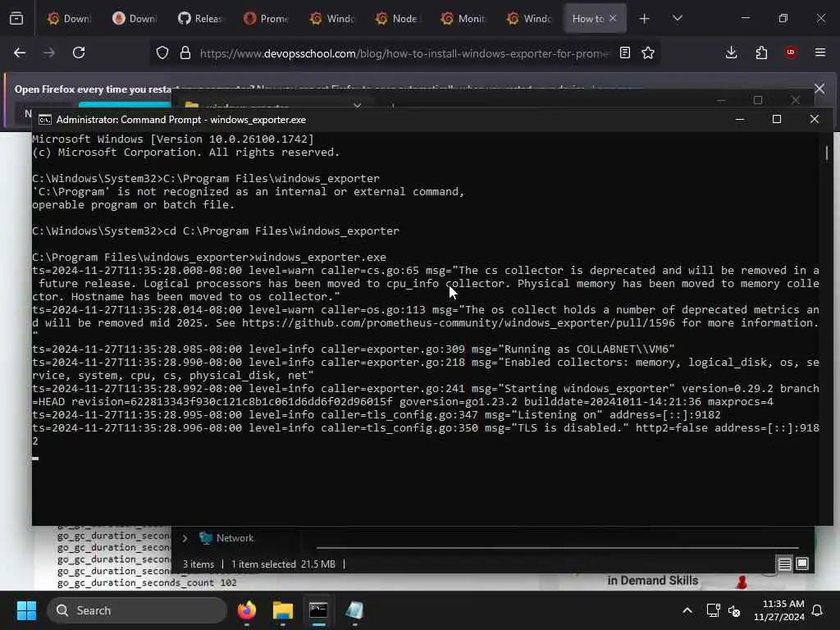
Task: Show site security padlock info
Action: 185,52
